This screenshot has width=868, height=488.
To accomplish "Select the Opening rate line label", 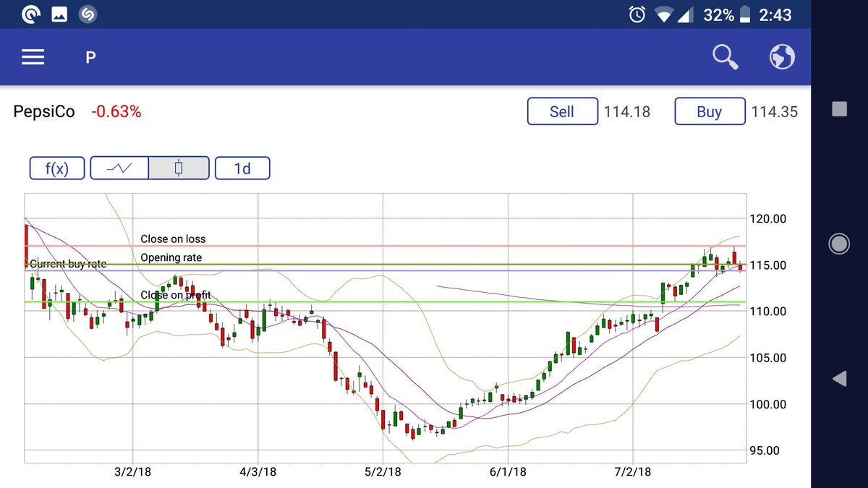I will [171, 257].
